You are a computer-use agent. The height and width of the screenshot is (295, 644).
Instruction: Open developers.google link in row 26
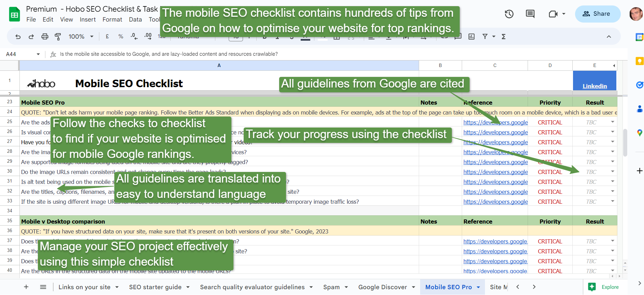pos(496,132)
